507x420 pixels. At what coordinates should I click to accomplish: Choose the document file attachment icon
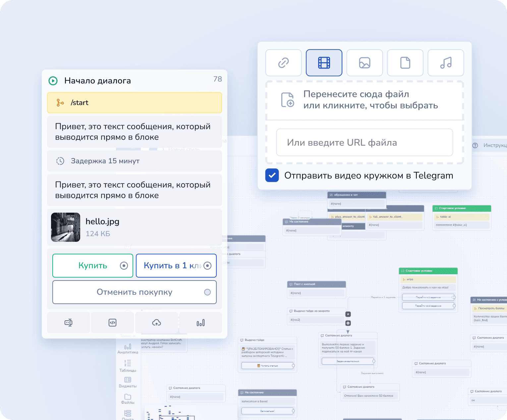coord(405,63)
